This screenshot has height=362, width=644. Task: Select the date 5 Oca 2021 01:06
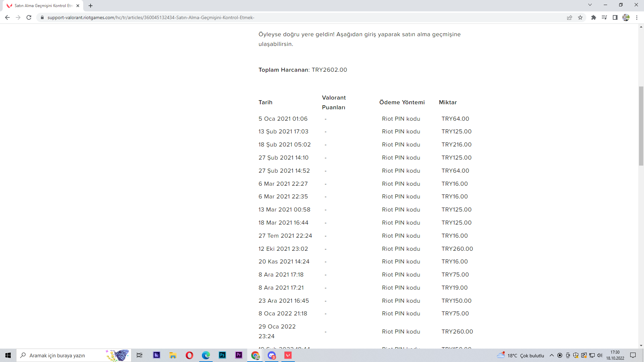[x=283, y=119]
